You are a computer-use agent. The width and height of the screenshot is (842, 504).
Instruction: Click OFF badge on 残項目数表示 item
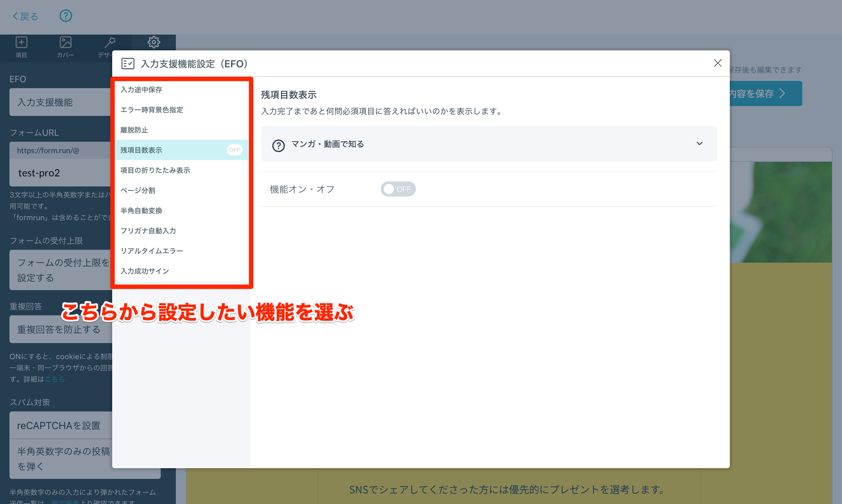(234, 150)
